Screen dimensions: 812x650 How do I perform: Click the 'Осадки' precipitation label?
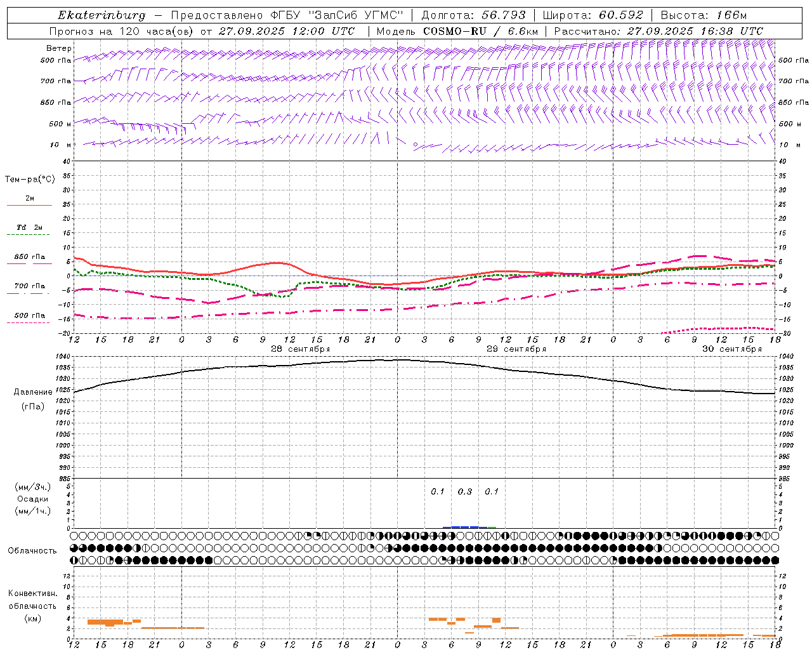[32, 500]
